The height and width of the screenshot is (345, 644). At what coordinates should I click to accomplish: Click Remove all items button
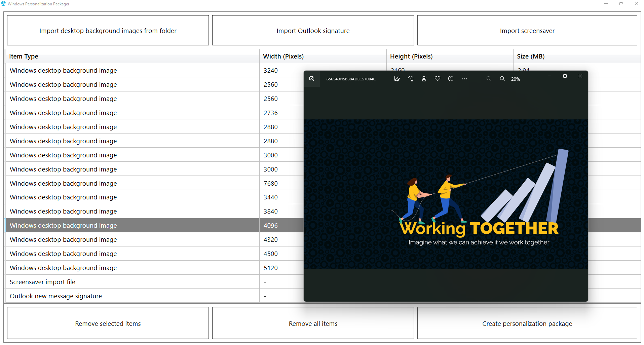coord(313,323)
